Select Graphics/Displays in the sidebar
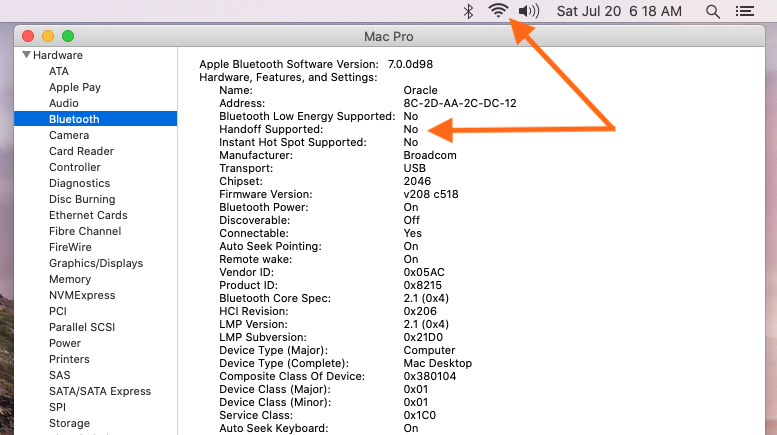This screenshot has height=435, width=777. (x=96, y=263)
